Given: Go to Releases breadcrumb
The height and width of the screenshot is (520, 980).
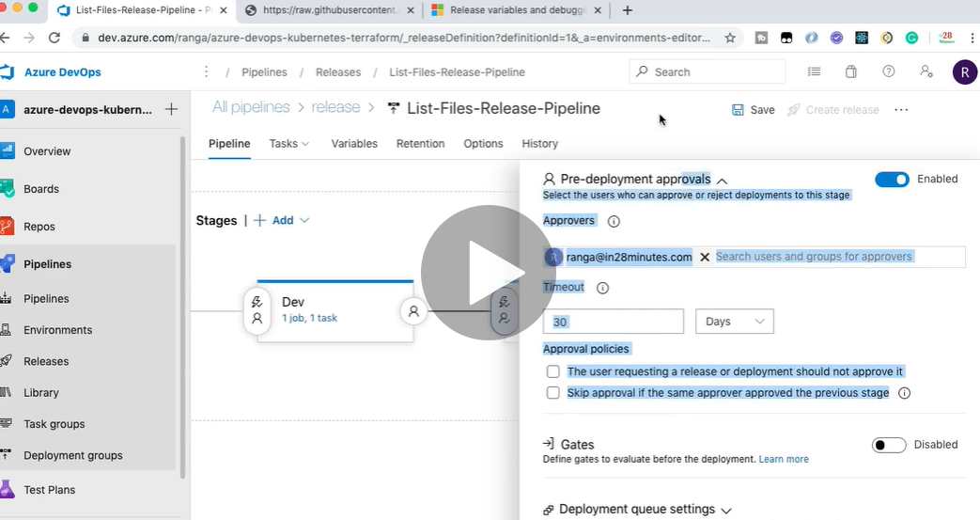Looking at the screenshot, I should tap(338, 72).
